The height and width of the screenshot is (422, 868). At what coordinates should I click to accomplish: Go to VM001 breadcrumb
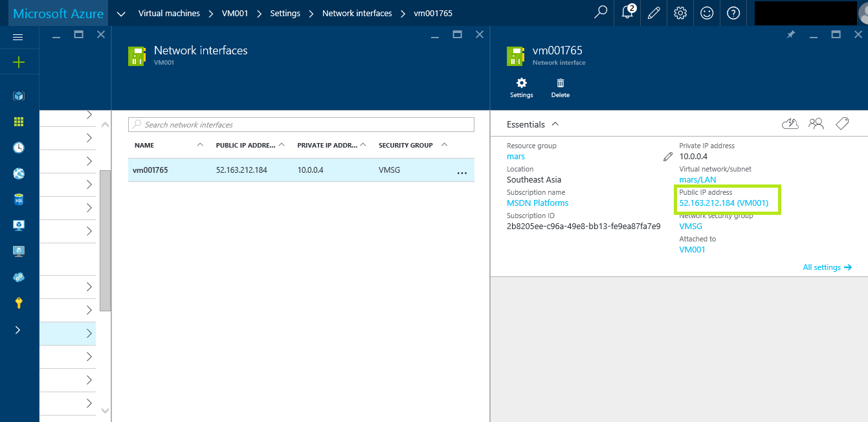(235, 13)
